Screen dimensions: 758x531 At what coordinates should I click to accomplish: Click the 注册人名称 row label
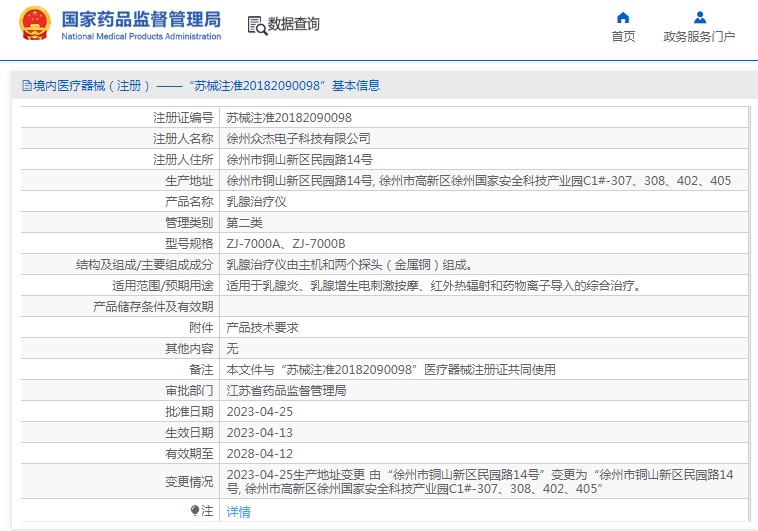[183, 139]
